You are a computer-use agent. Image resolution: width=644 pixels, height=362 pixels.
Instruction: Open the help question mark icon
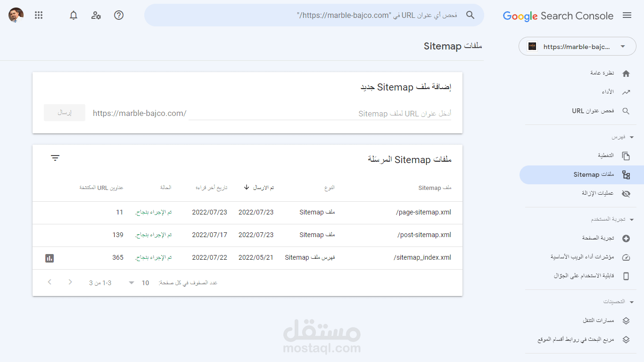click(x=119, y=15)
